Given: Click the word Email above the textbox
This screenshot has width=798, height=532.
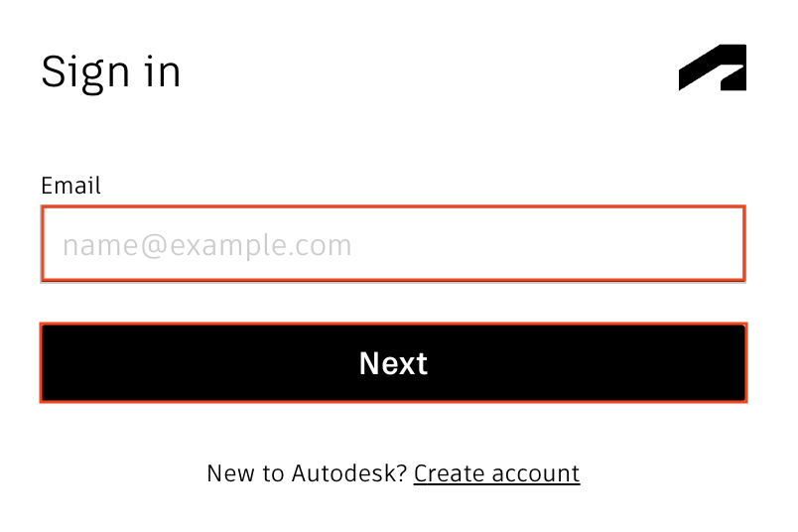Looking at the screenshot, I should point(70,186).
